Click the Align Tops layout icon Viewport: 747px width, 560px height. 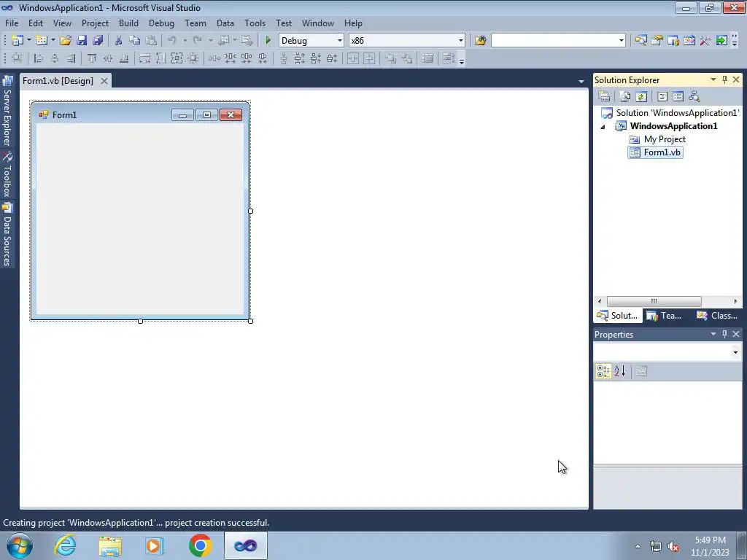coord(92,58)
